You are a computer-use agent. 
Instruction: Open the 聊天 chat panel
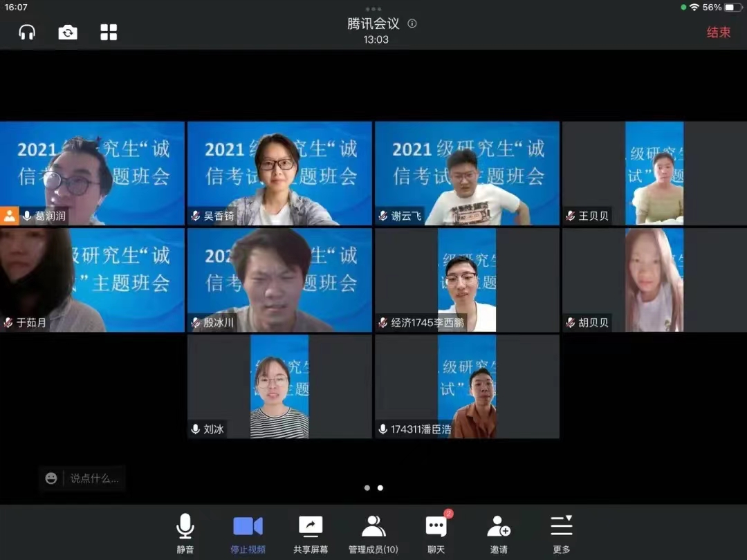pos(436,534)
